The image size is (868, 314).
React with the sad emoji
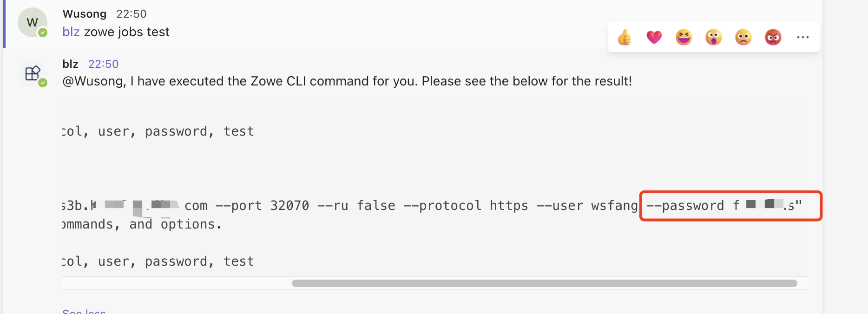pyautogui.click(x=743, y=37)
